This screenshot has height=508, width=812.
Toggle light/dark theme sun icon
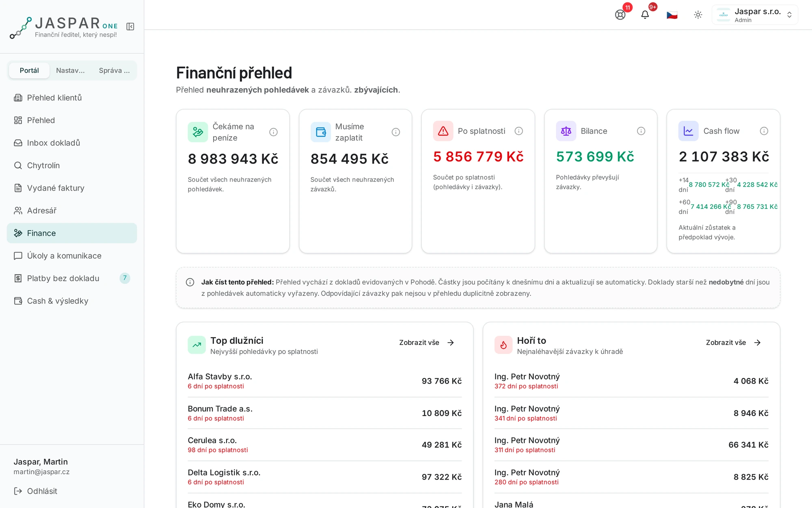click(x=698, y=15)
